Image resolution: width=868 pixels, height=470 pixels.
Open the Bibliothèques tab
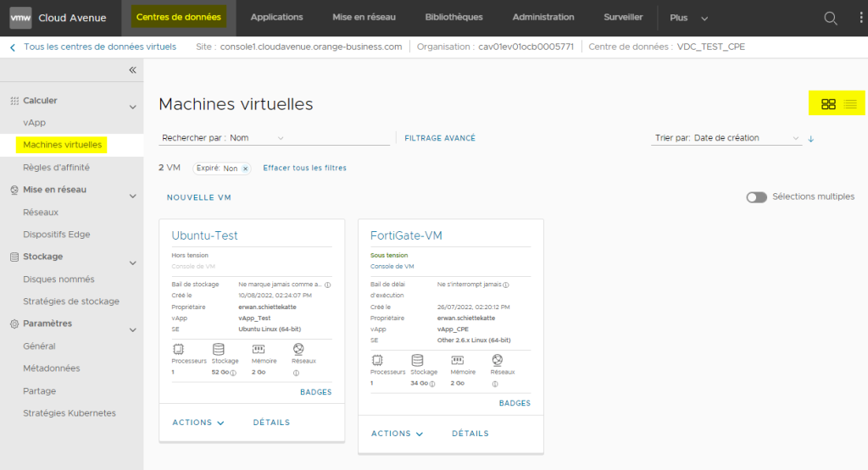coord(454,17)
